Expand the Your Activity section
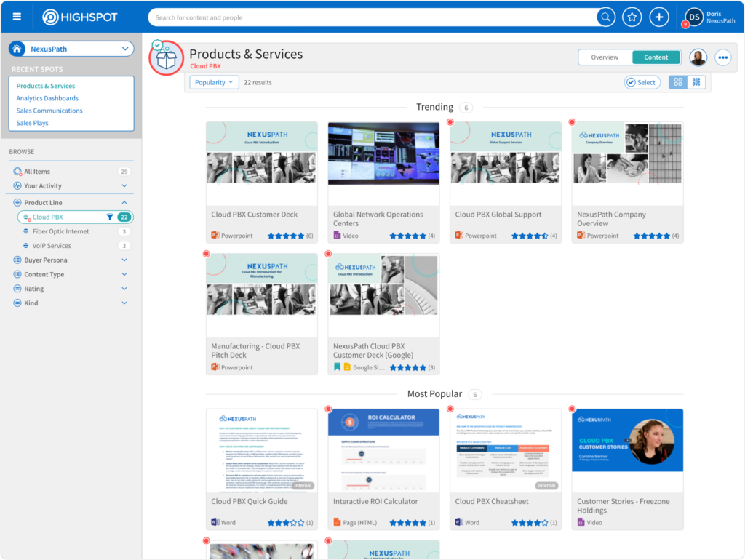 (124, 185)
